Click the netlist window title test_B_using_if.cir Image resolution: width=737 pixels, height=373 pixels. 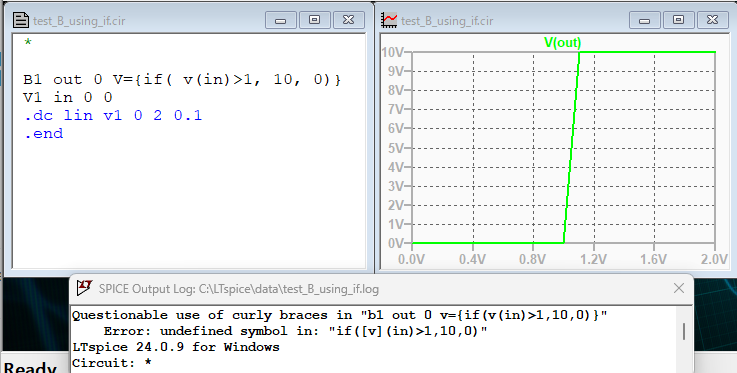tap(79, 21)
